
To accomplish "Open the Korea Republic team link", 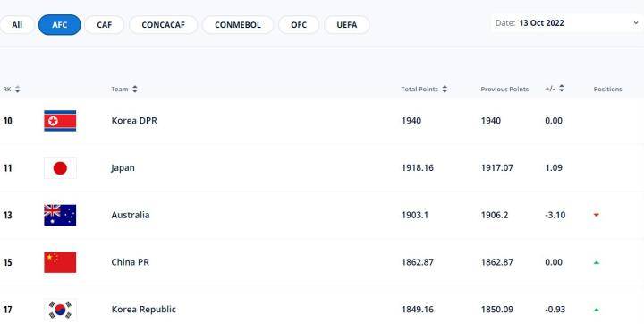I will pyautogui.click(x=143, y=309).
